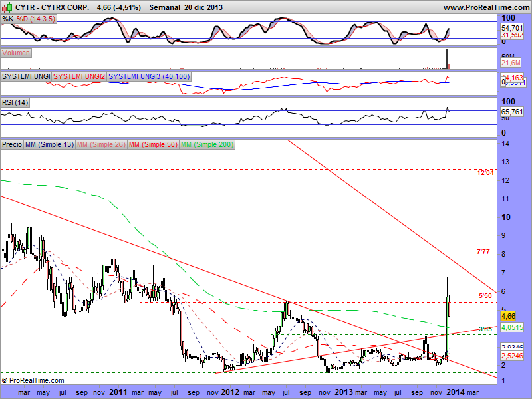This screenshot has width=532, height=399.
Task: Click the MM (Simple 13) moving average label
Action: click(49, 144)
